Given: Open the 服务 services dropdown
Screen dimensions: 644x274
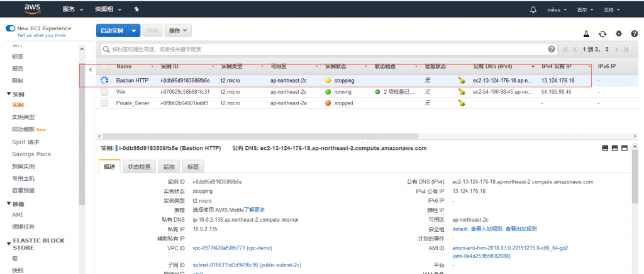Looking at the screenshot, I should [x=73, y=9].
